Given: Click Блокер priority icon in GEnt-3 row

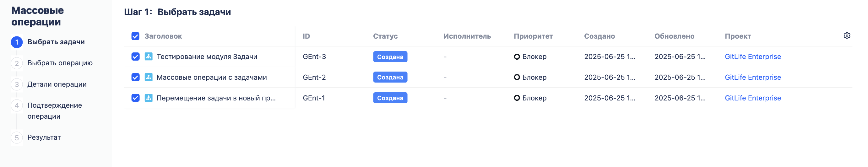Looking at the screenshot, I should point(517,57).
